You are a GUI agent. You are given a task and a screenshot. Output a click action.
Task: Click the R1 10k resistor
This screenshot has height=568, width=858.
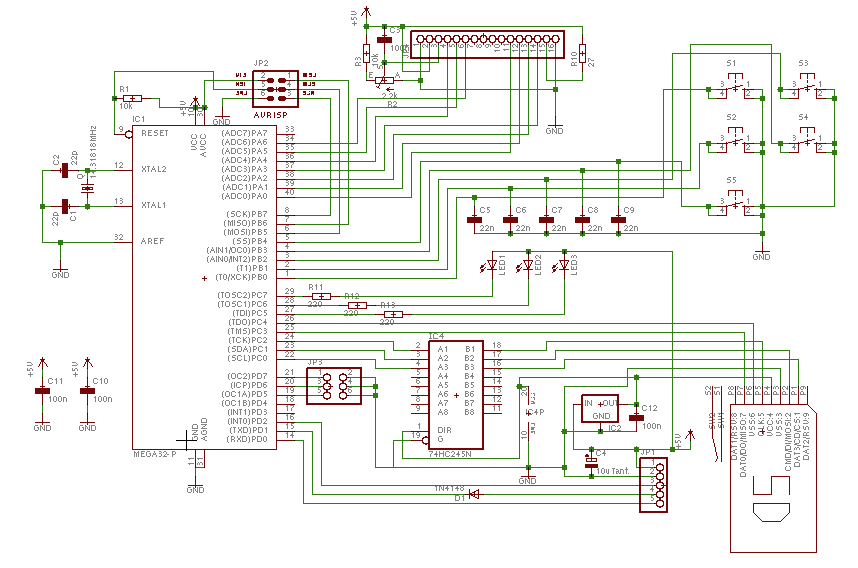tap(130, 98)
